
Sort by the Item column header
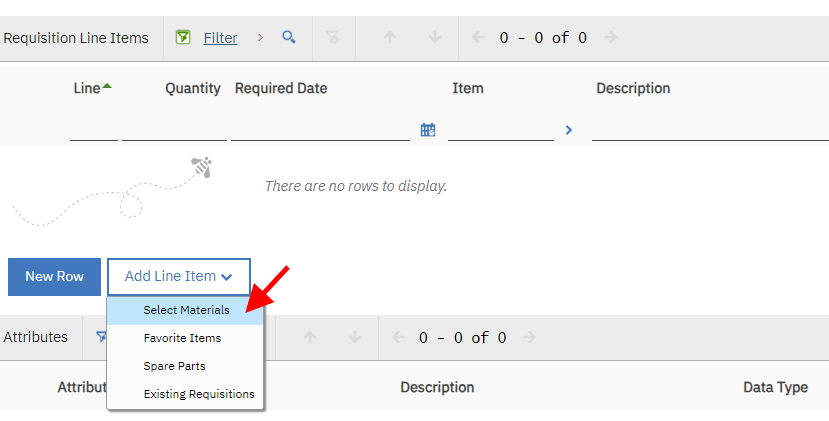click(468, 88)
